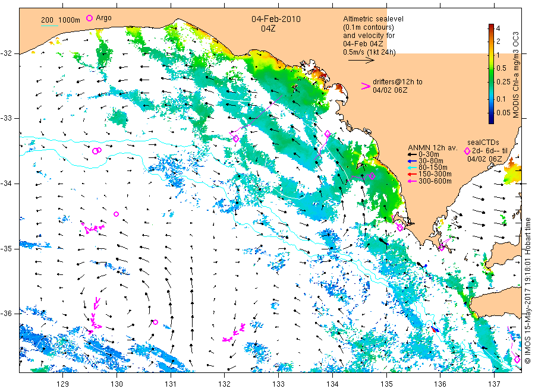Click the drifter track cluster near 132.2E 36.3S
Viewport: 535px width, 392px height.
pyautogui.click(x=234, y=333)
